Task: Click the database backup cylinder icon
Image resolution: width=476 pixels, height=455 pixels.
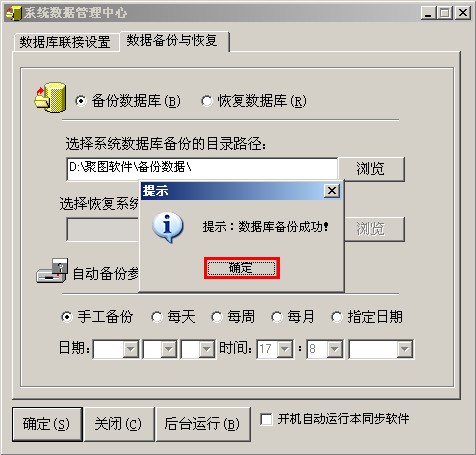Action: (50, 97)
